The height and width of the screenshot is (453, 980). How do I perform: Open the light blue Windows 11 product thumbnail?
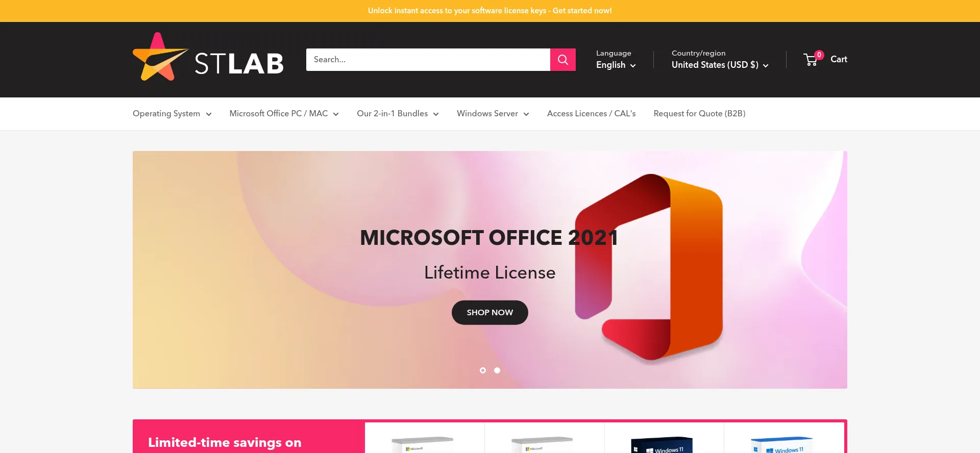pyautogui.click(x=781, y=445)
